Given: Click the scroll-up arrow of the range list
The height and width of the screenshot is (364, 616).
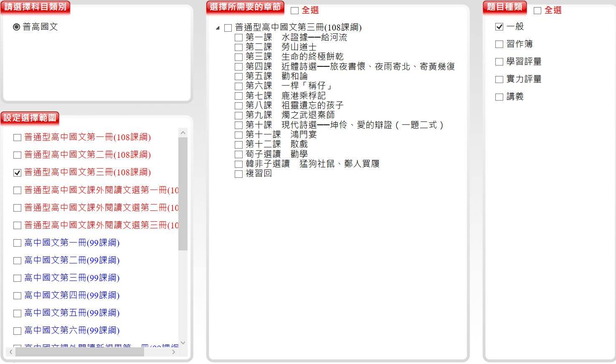Looking at the screenshot, I should pos(183,133).
